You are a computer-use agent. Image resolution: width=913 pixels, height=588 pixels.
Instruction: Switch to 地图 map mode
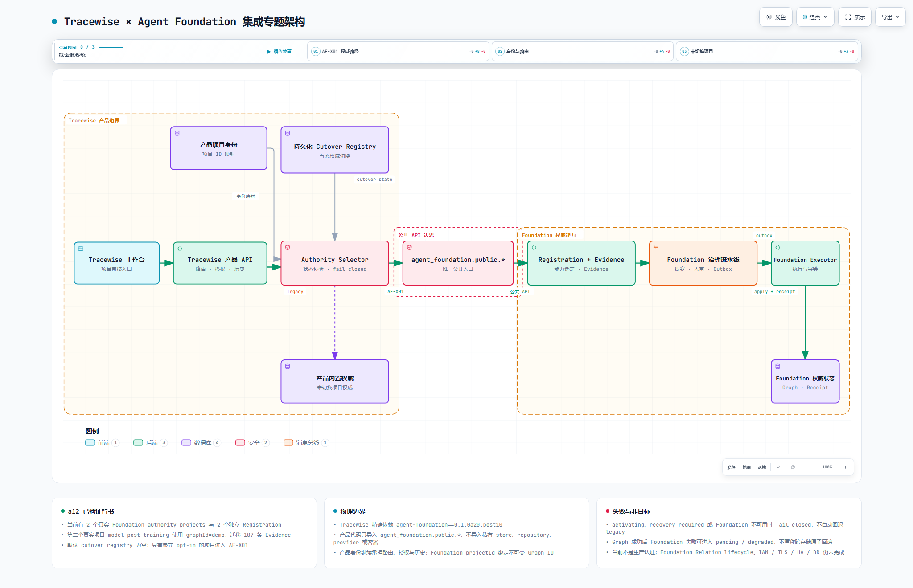pos(747,467)
